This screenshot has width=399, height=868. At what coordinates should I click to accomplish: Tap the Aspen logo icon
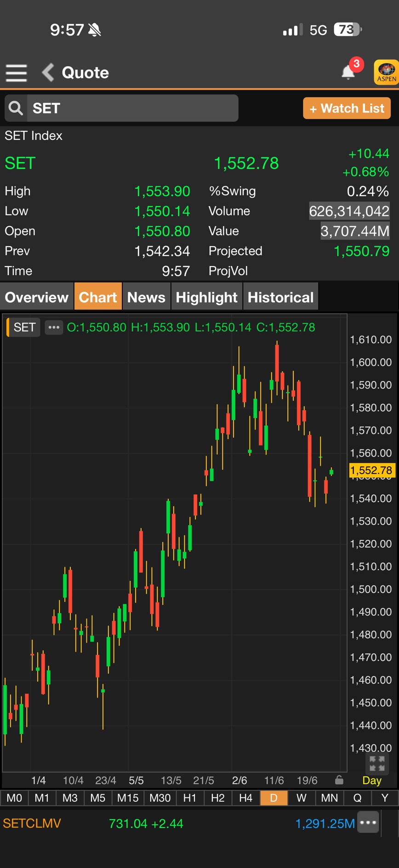386,72
